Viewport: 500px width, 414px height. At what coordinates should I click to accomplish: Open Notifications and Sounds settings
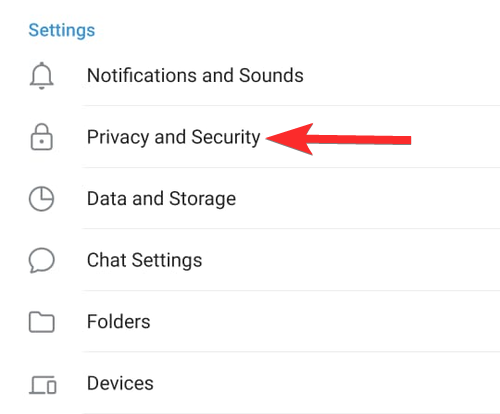pyautogui.click(x=195, y=75)
